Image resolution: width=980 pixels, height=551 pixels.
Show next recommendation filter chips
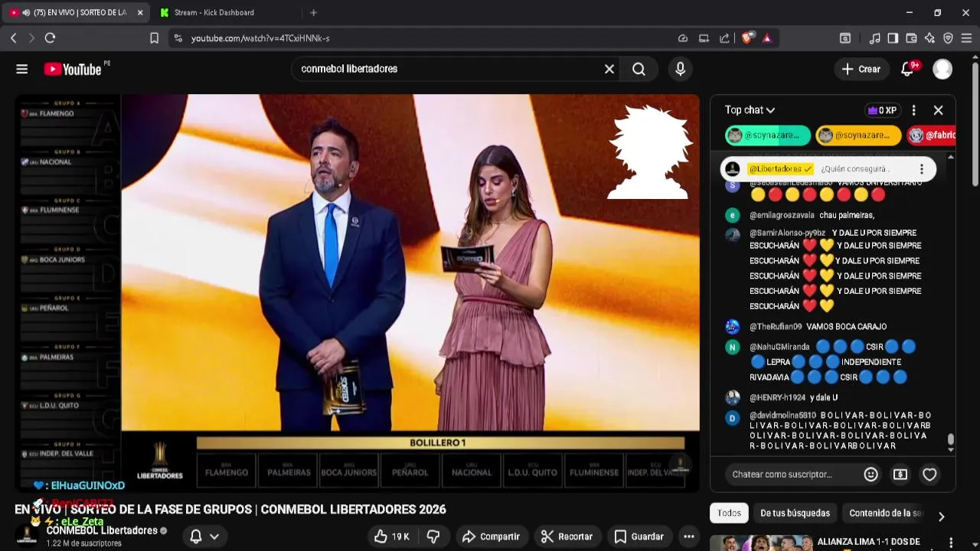941,516
